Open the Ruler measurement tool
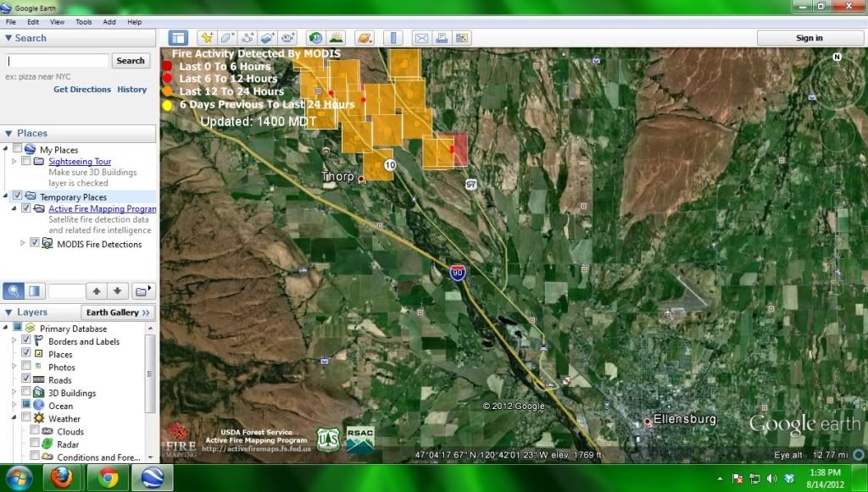 pyautogui.click(x=393, y=37)
